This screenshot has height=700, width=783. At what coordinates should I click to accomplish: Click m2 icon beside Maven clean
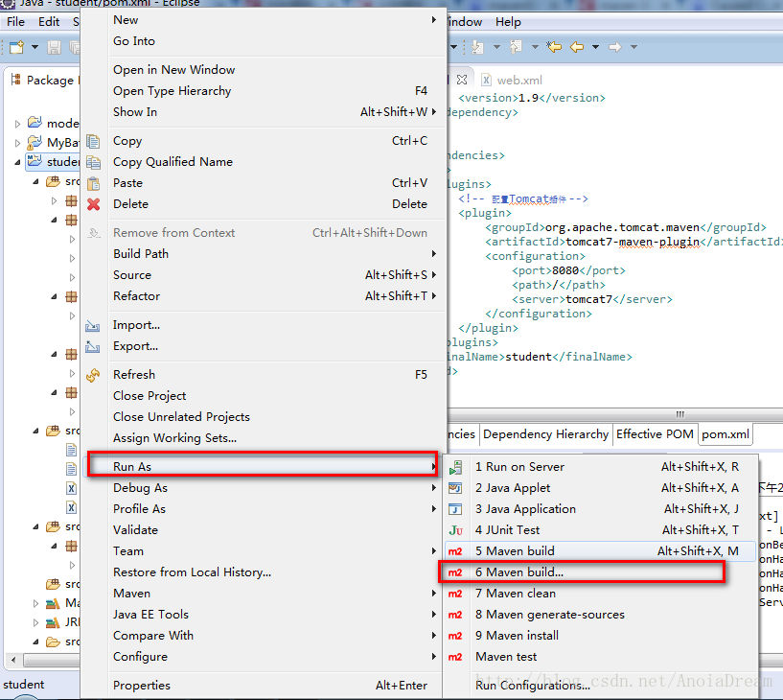click(x=455, y=594)
